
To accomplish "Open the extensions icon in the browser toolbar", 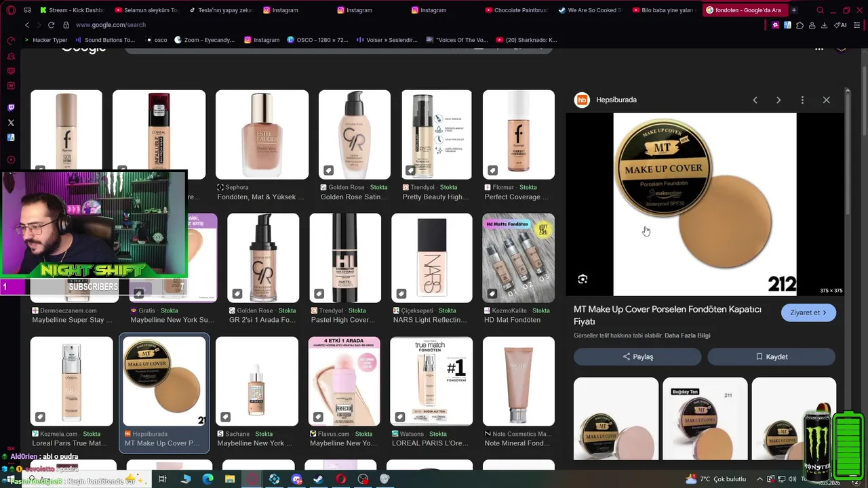I will [x=800, y=25].
